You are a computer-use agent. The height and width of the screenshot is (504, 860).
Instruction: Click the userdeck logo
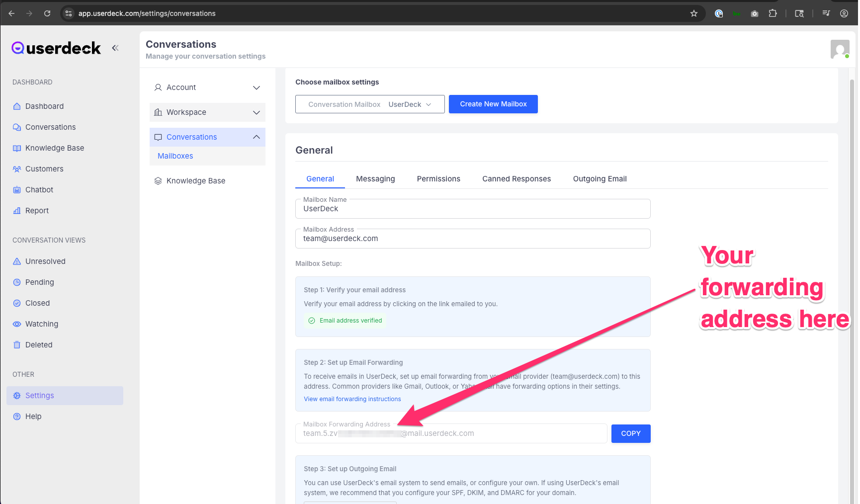(x=56, y=48)
